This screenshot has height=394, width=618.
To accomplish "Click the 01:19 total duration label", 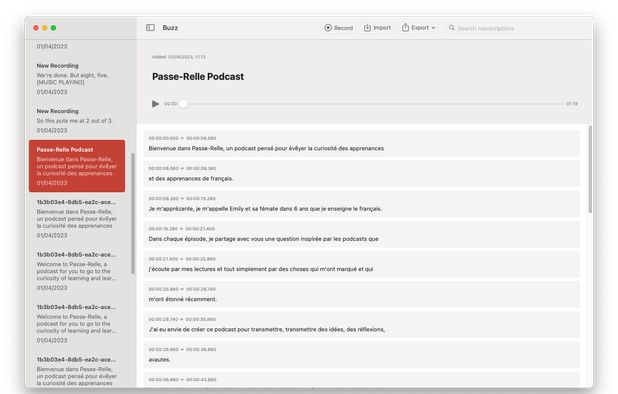I will click(572, 104).
